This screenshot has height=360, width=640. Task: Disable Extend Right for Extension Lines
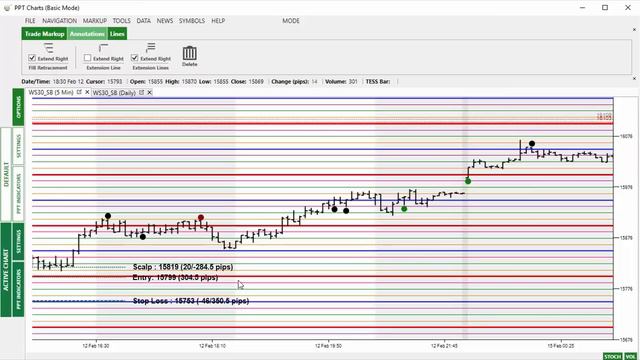134,58
